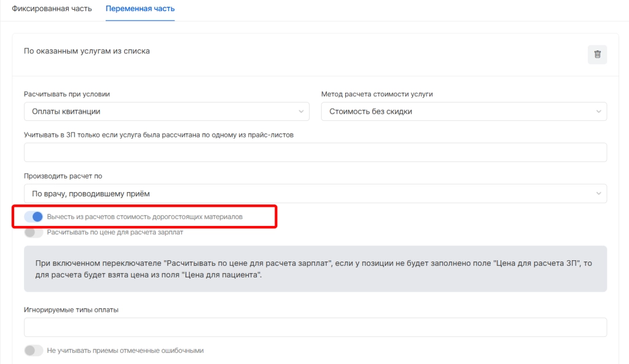The image size is (629, 364).
Task: Click the gray info note about 'Цена для пациента'
Action: point(315,269)
